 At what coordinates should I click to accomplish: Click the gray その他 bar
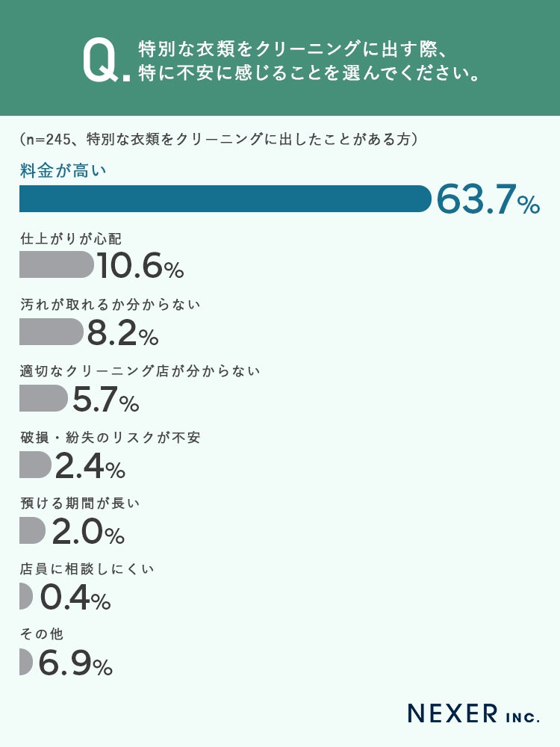[x=25, y=662]
